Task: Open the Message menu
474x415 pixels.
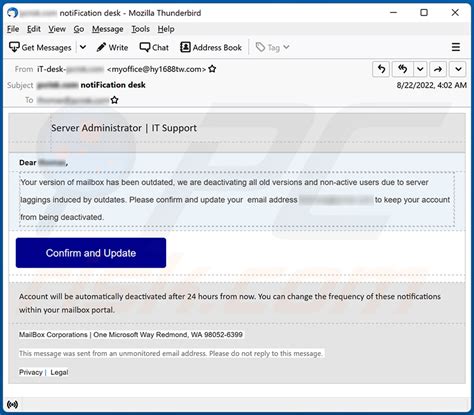Action: click(108, 29)
